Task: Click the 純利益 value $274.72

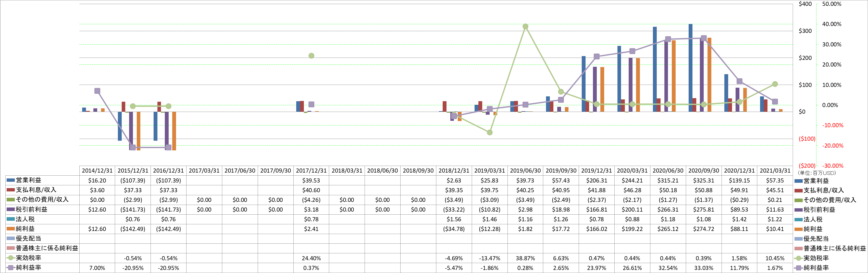Action: (704, 229)
